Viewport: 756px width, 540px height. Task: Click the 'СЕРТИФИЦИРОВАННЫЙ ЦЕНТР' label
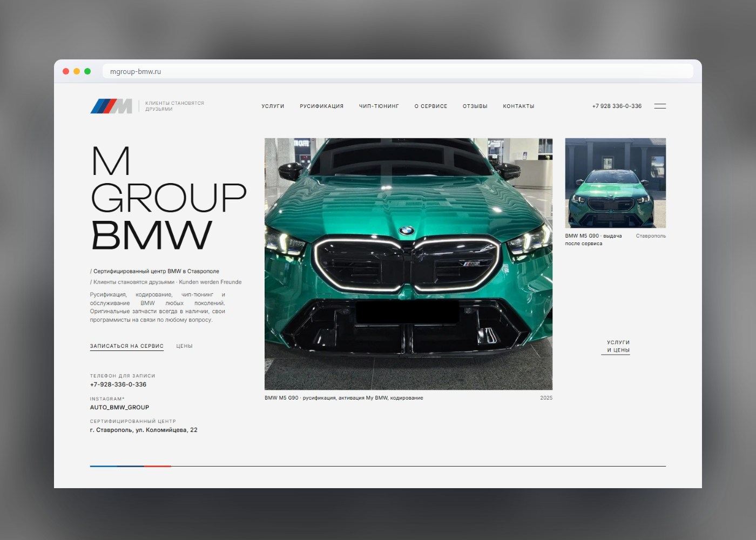133,421
